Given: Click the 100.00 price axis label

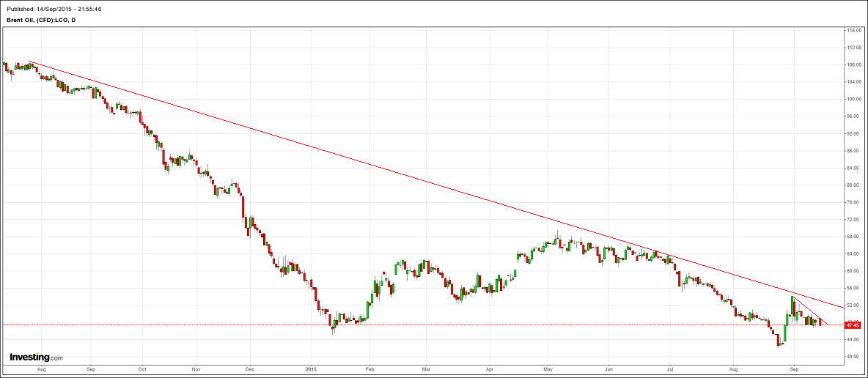Looking at the screenshot, I should coord(853,99).
